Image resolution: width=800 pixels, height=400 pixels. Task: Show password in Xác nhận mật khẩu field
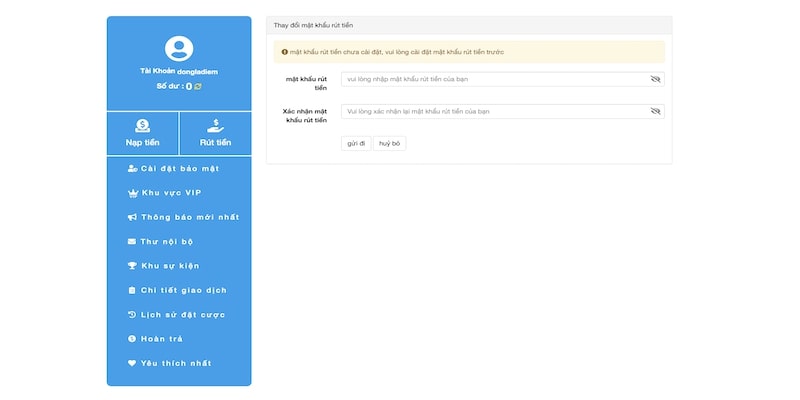tap(656, 112)
